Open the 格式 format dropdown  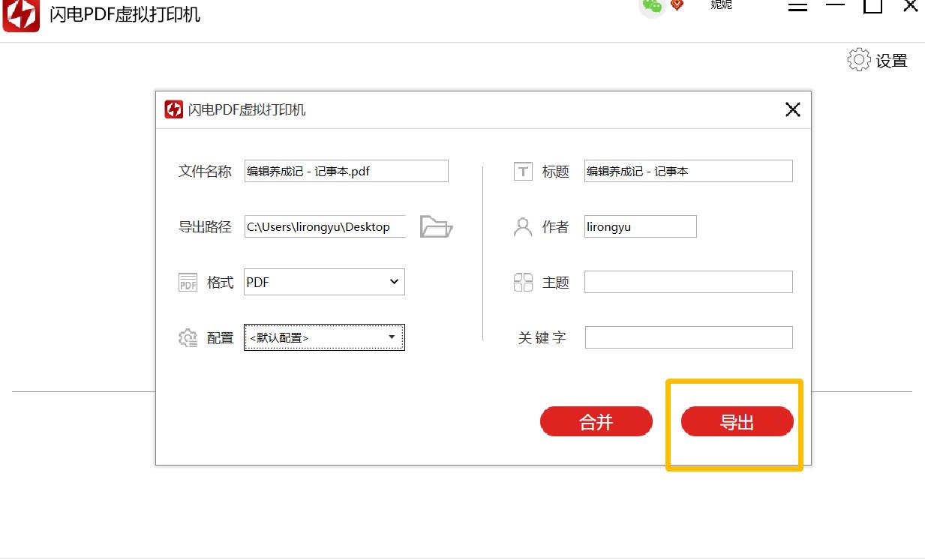[324, 282]
